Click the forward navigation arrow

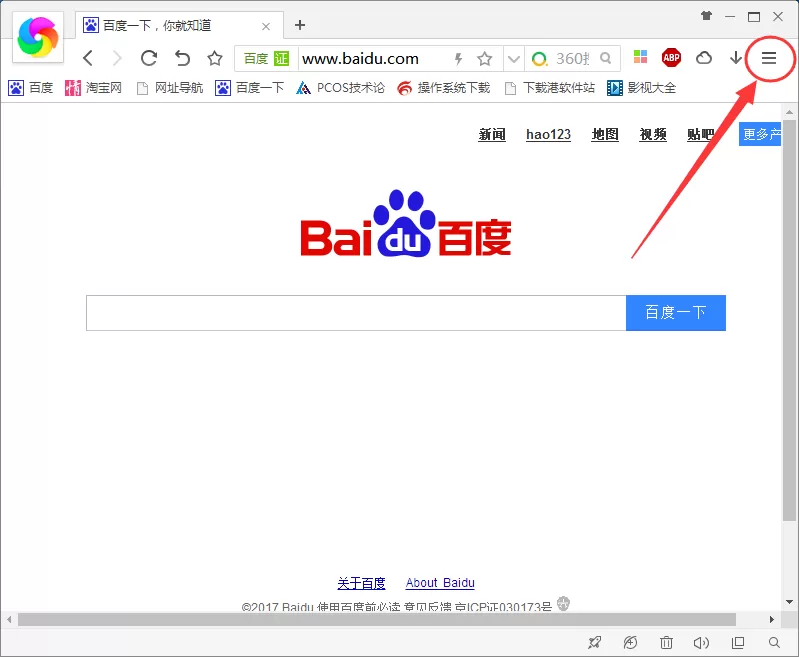[x=117, y=58]
